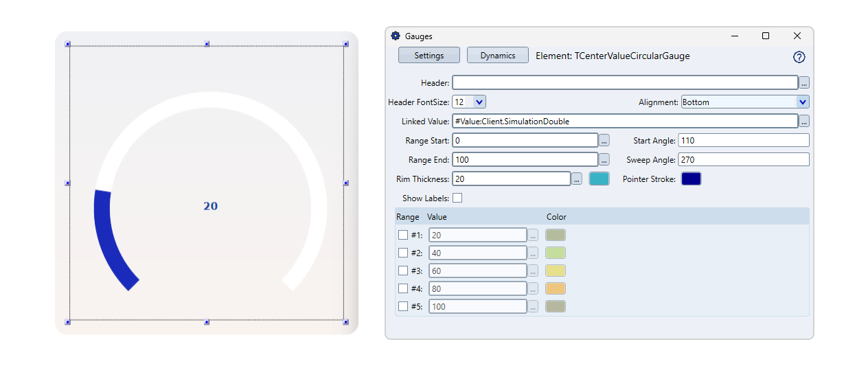The width and height of the screenshot is (868, 366).
Task: Click the orange Range #4 color swatch
Action: 555,289
